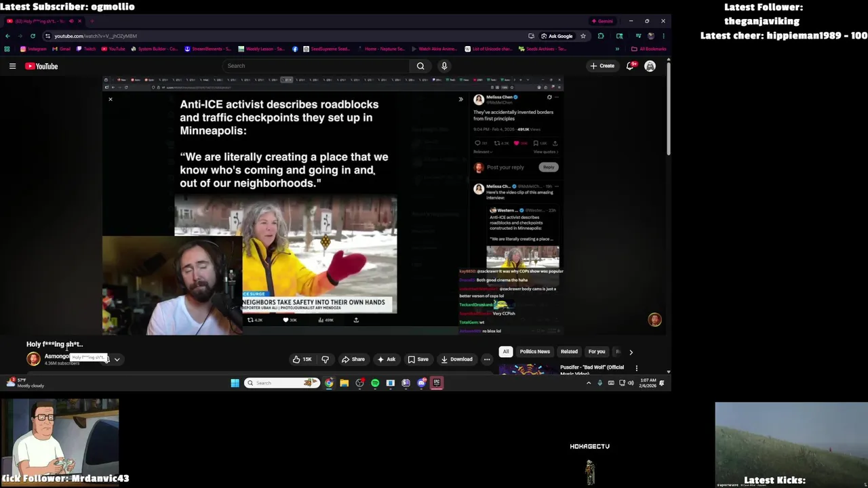Bookmark this page with star icon
The height and width of the screenshot is (488, 868).
pos(583,36)
